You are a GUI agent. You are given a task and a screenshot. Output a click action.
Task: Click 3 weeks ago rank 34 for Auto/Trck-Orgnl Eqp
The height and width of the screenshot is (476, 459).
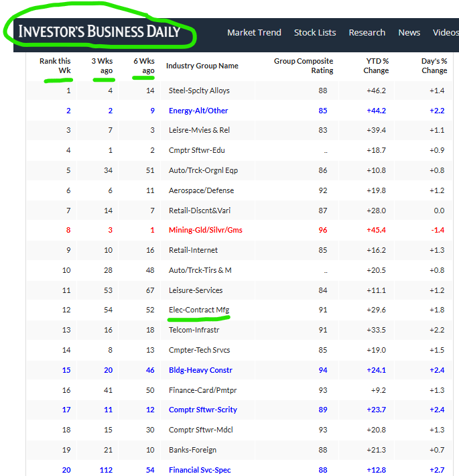coord(109,170)
